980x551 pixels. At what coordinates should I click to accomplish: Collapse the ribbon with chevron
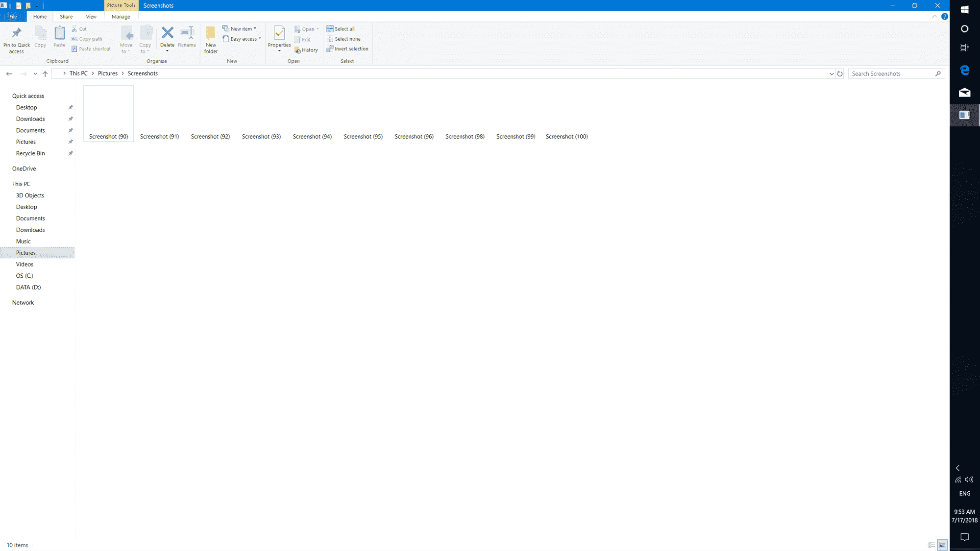point(934,17)
